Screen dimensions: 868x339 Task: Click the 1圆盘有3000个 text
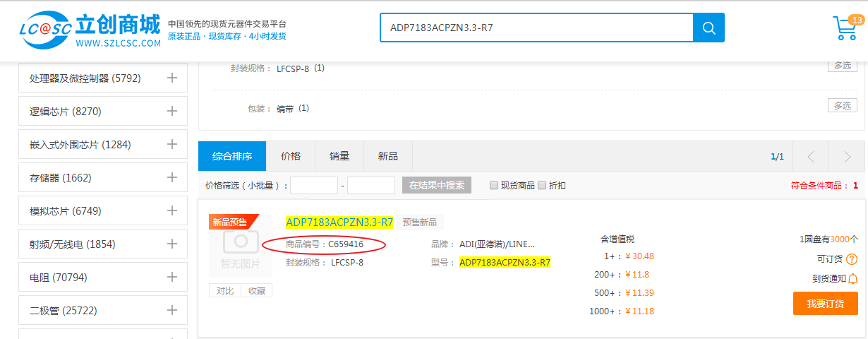[828, 239]
